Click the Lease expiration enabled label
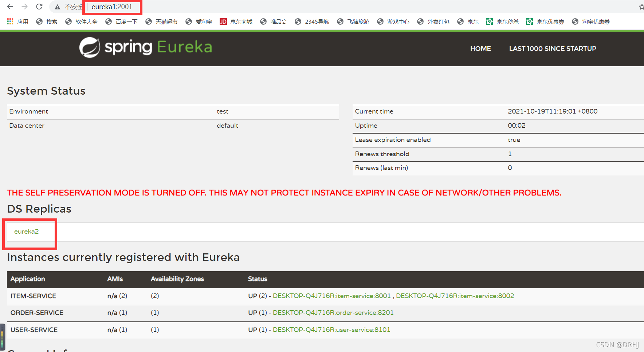The height and width of the screenshot is (352, 644). coord(393,140)
